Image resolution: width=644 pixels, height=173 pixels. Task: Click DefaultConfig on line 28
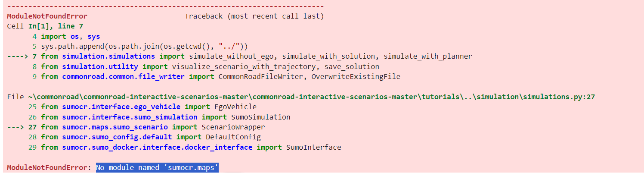click(233, 137)
